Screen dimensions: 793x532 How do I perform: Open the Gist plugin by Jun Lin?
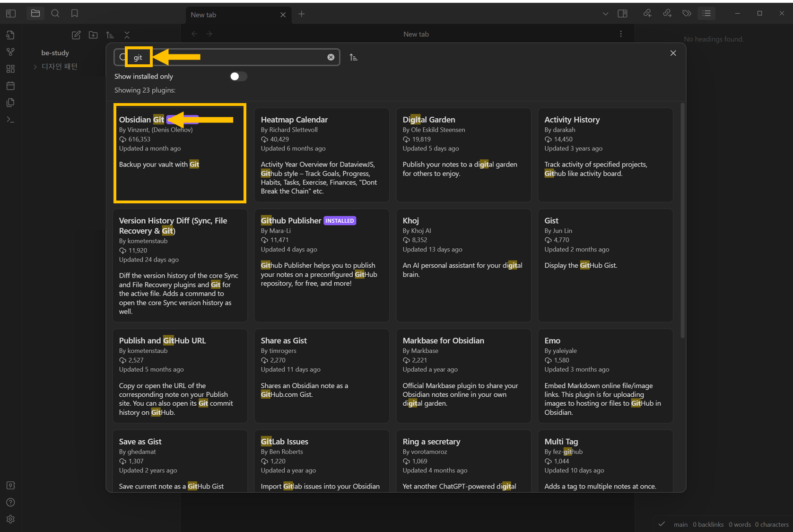tap(605, 265)
